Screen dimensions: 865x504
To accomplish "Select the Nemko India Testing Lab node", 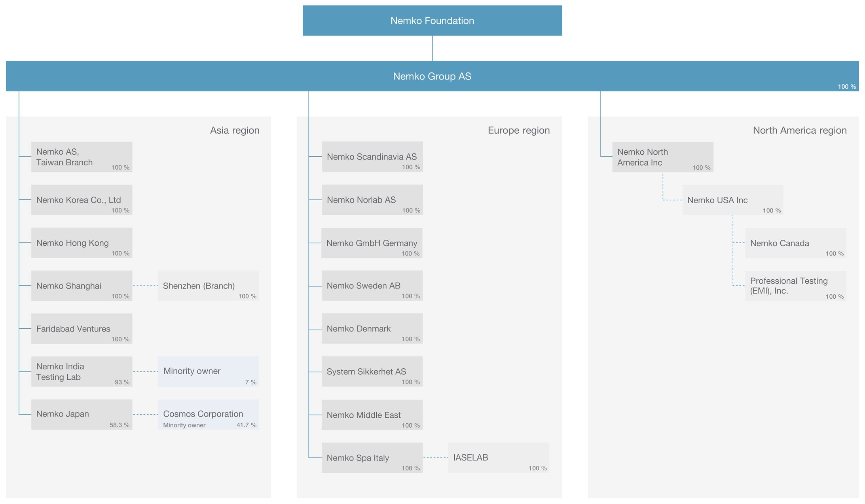I will pos(82,371).
